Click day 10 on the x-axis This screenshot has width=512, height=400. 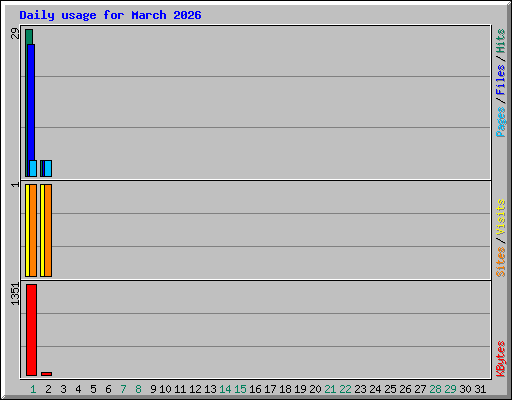165,389
